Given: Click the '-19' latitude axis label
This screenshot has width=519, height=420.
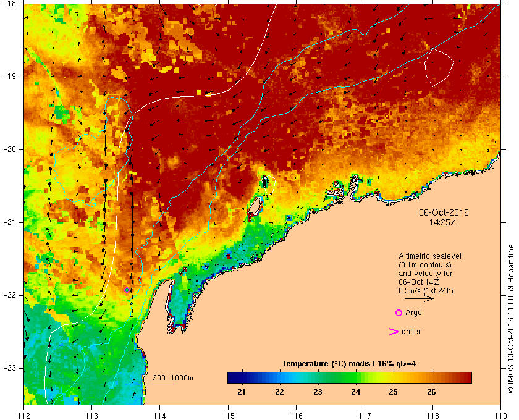Looking at the screenshot, I should tap(10, 77).
